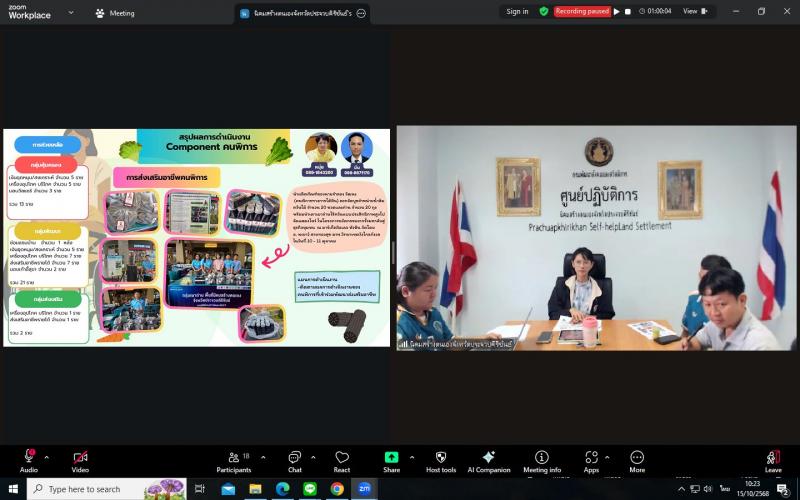Open the taskbar clock showing 10:23
Viewport: 800px width, 500px height.
click(x=753, y=489)
